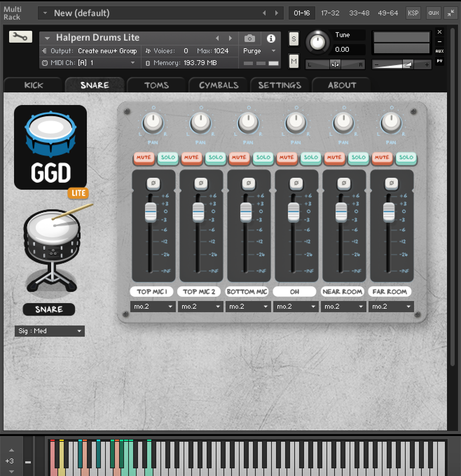The width and height of the screenshot is (461, 476).
Task: Click the snapshot camera icon
Action: coord(249,38)
